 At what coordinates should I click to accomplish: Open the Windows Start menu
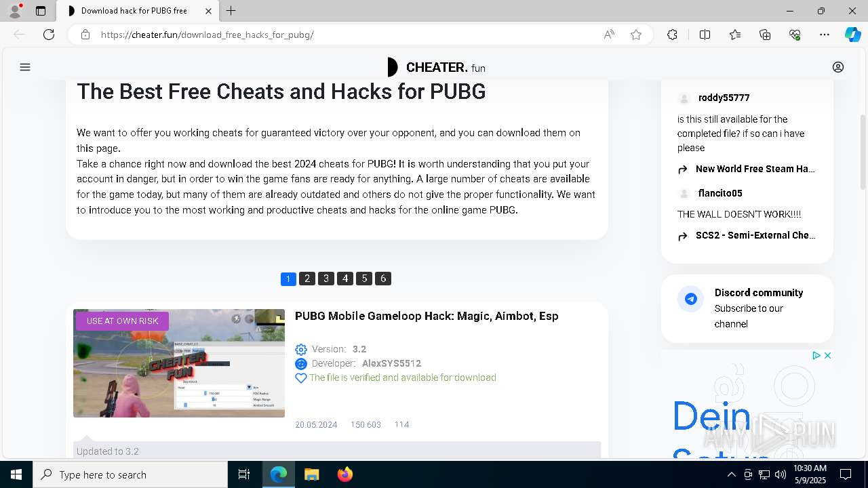[x=16, y=474]
